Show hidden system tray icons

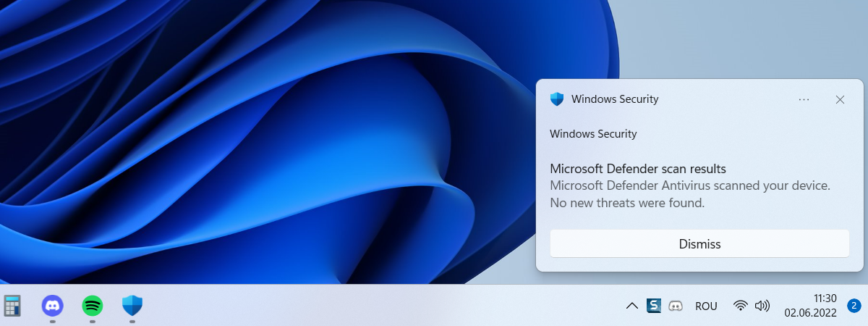click(631, 306)
